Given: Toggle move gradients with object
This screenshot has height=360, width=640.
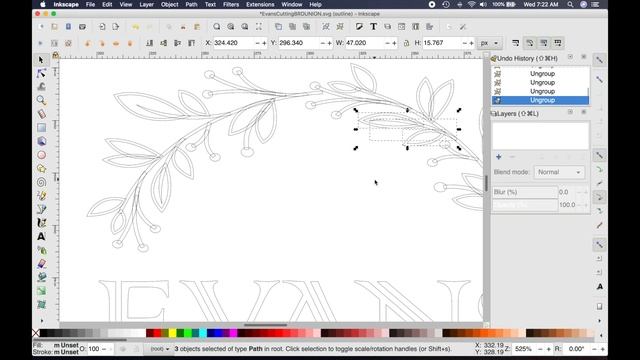Looking at the screenshot, I should [x=544, y=43].
